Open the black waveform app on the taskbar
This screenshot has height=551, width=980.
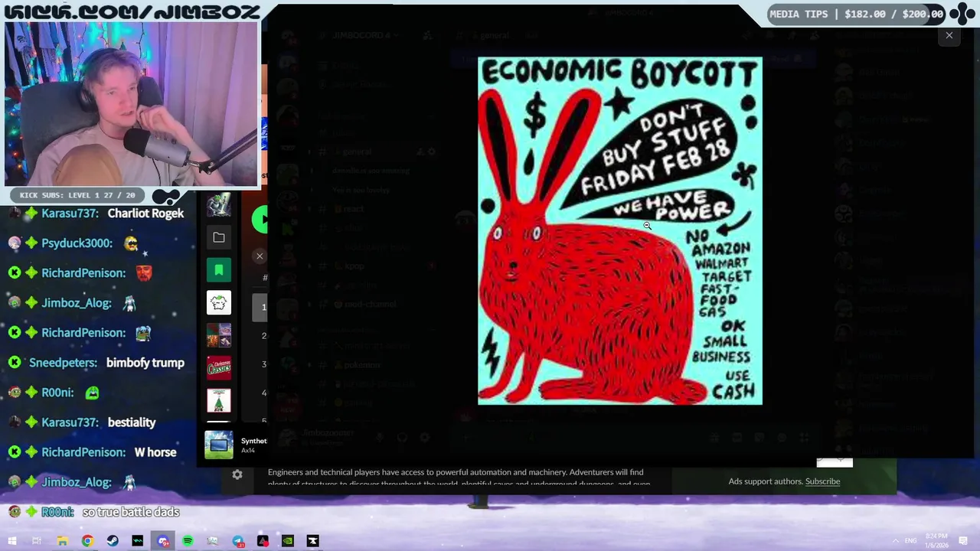[137, 541]
